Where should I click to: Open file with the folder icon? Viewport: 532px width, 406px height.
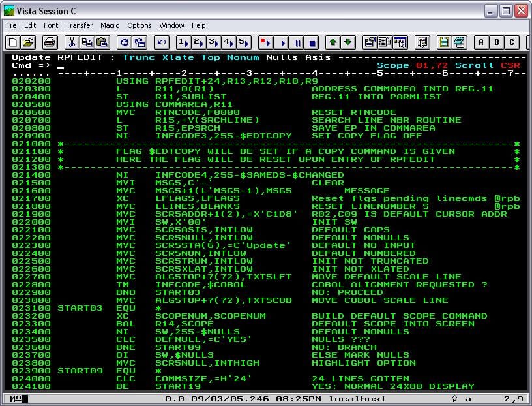pyautogui.click(x=28, y=42)
